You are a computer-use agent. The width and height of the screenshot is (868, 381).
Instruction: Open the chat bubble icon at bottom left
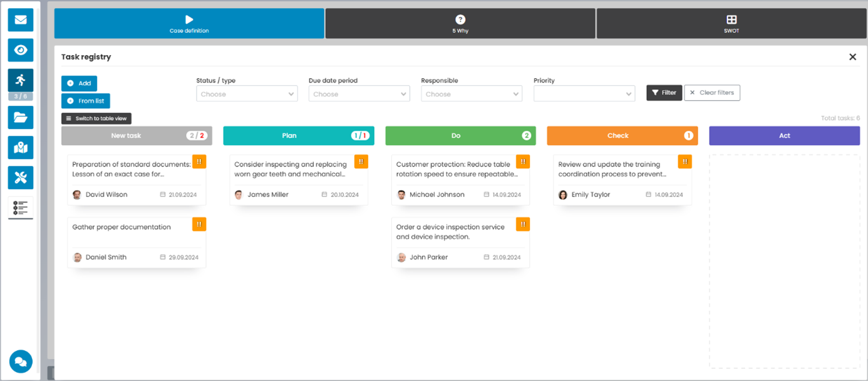21,362
